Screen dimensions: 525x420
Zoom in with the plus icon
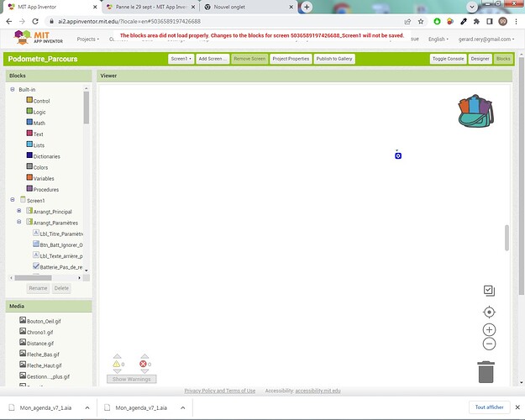(489, 329)
